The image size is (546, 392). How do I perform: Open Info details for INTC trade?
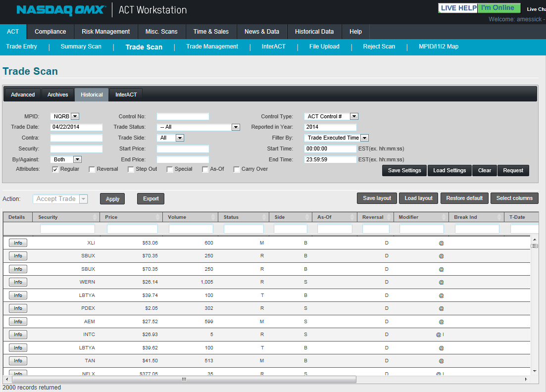coord(18,335)
